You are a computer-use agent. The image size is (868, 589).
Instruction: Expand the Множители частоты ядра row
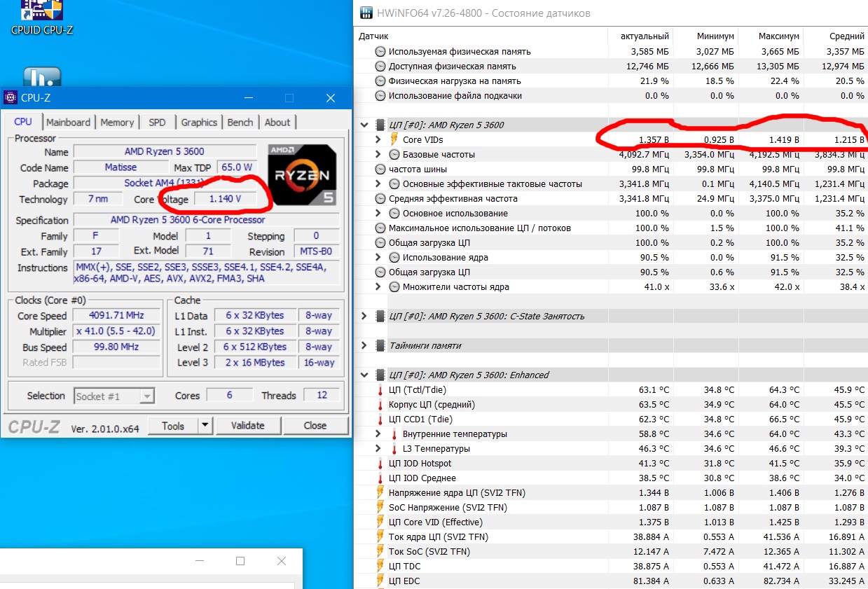pos(378,286)
